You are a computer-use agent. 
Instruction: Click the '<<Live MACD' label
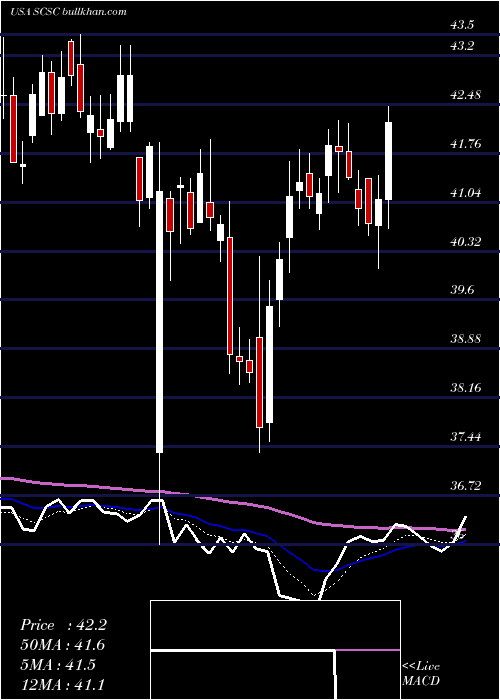(421, 673)
